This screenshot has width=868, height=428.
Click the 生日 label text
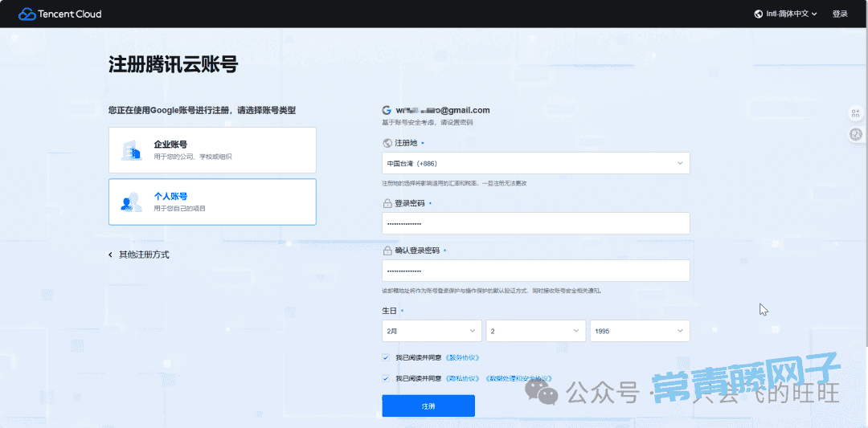tap(390, 312)
